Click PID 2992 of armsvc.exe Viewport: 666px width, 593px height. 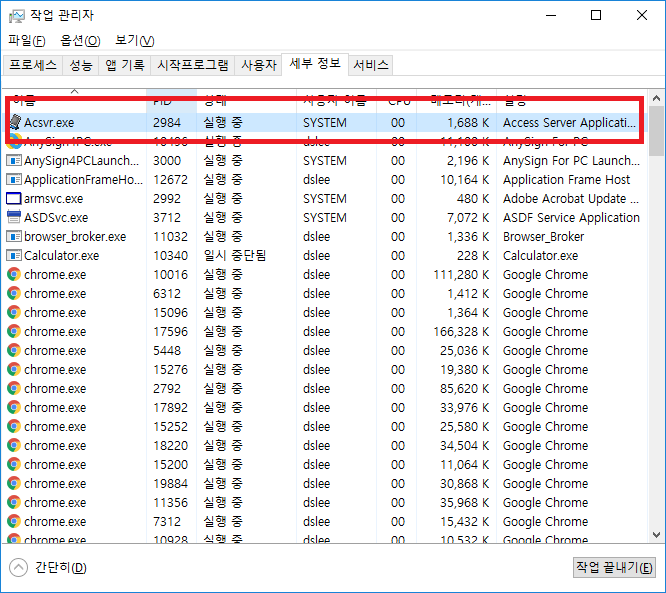(167, 198)
